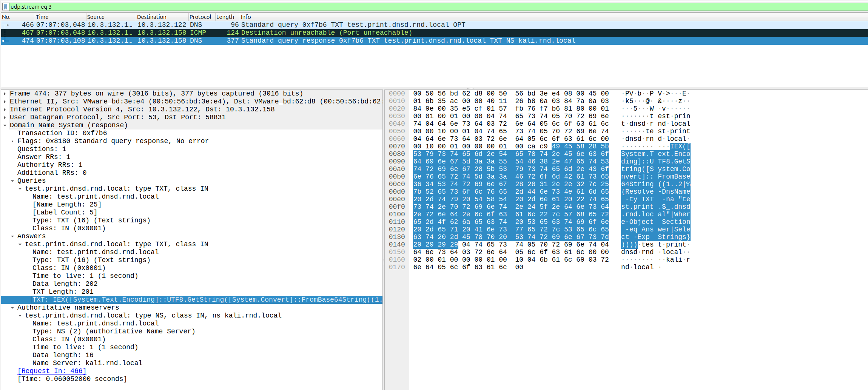Select packet 466 DNS standard query row
The image size is (868, 390).
(x=434, y=25)
